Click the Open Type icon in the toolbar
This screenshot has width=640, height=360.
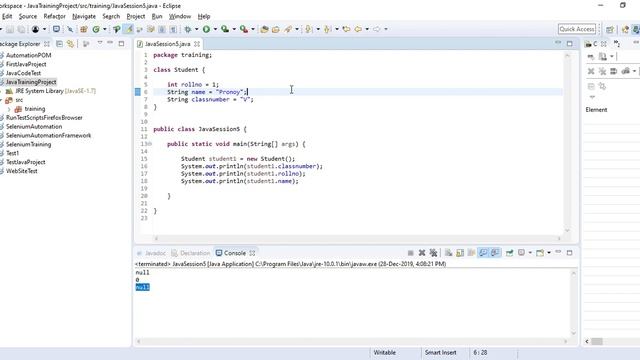coord(264,29)
